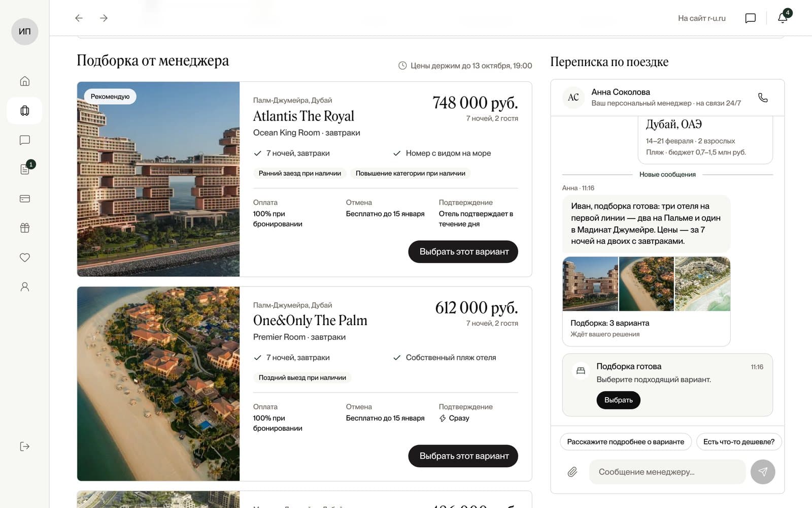Click the Подборка: 3 варианта caption
812x508 pixels.
(x=610, y=323)
